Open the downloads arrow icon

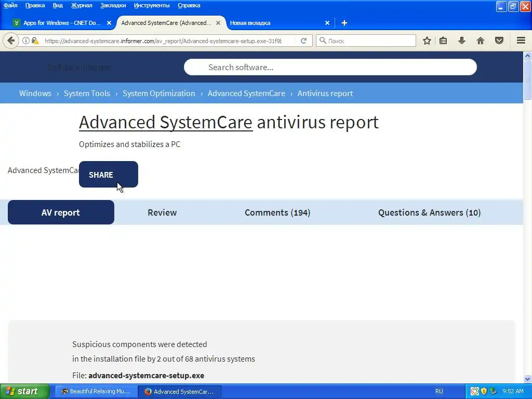pyautogui.click(x=461, y=41)
